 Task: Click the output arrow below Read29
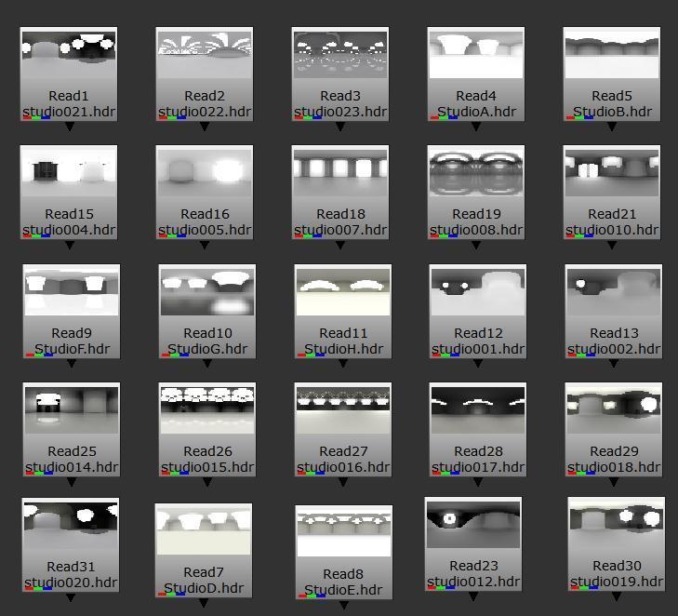click(x=614, y=481)
